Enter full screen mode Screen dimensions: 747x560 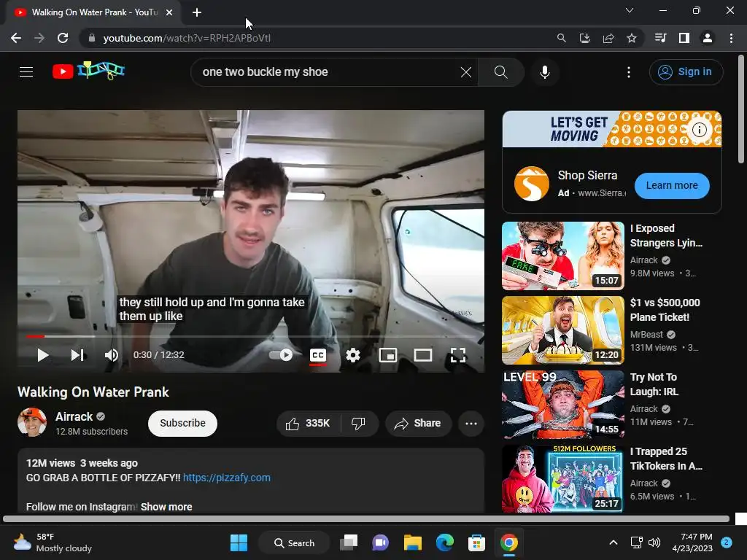(458, 355)
